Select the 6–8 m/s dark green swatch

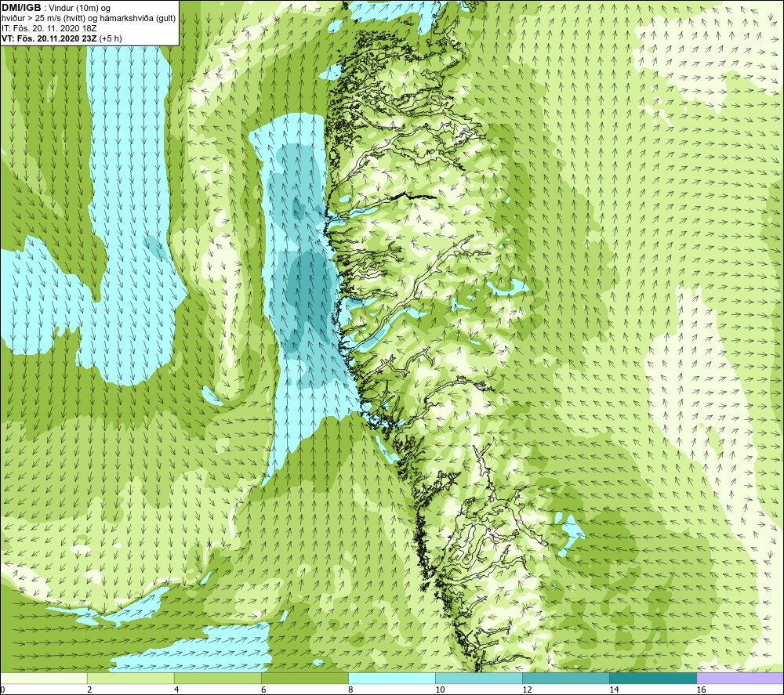304,678
